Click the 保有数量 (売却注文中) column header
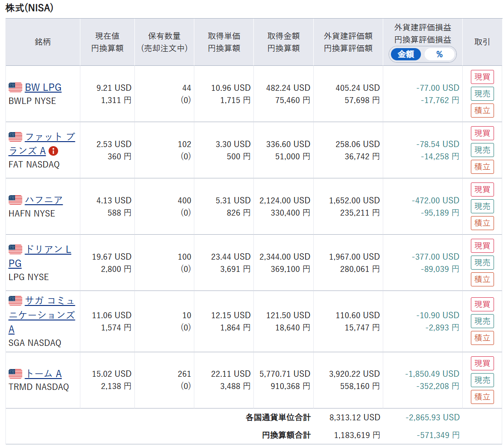This screenshot has height=448, width=504. (164, 42)
